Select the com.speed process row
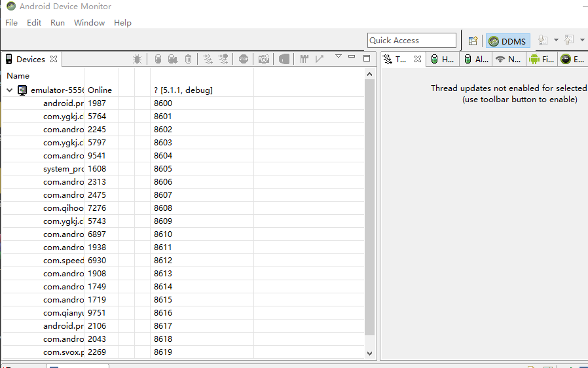This screenshot has width=588, height=368. (x=183, y=261)
